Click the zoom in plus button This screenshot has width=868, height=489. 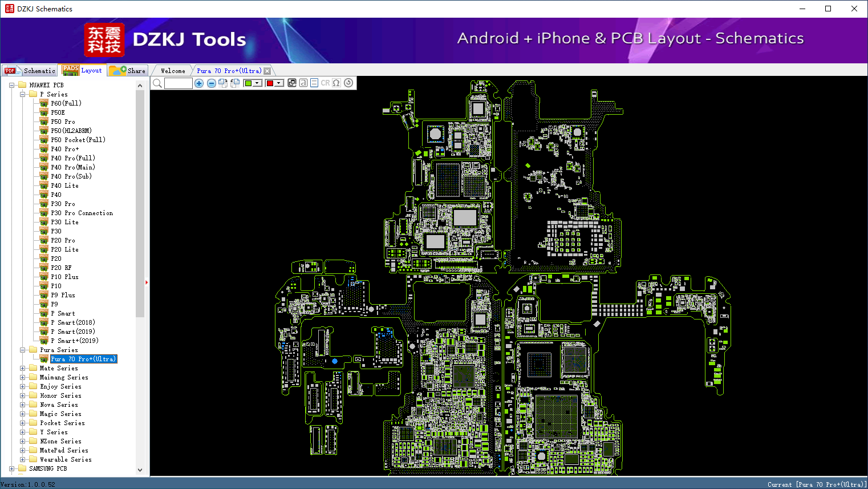point(199,83)
